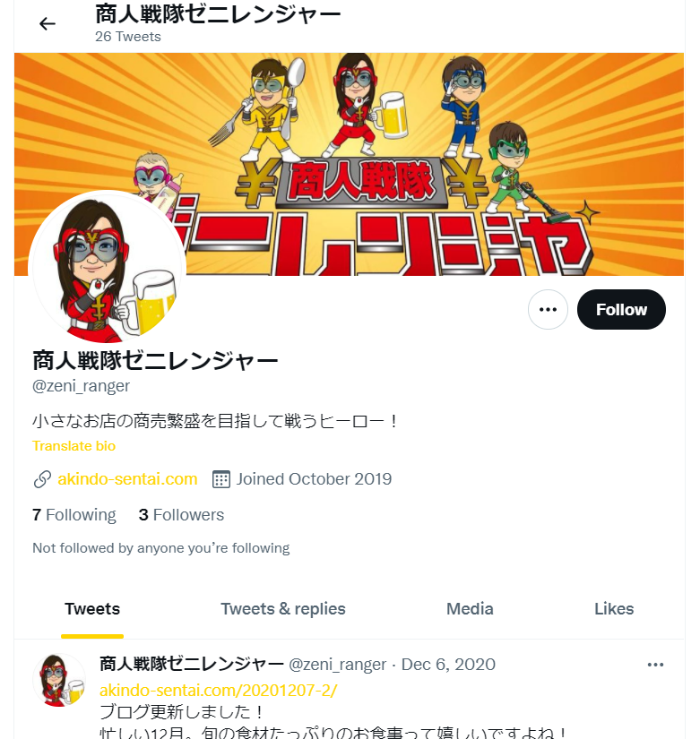
Task: Switch to the Tweets & replies tab
Action: point(283,609)
